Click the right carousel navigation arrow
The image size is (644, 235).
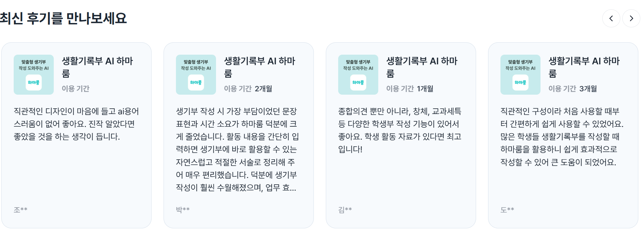(631, 18)
